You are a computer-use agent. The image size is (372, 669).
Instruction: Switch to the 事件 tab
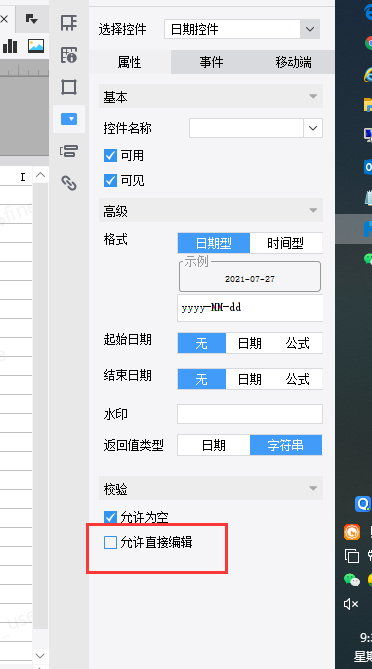(212, 62)
